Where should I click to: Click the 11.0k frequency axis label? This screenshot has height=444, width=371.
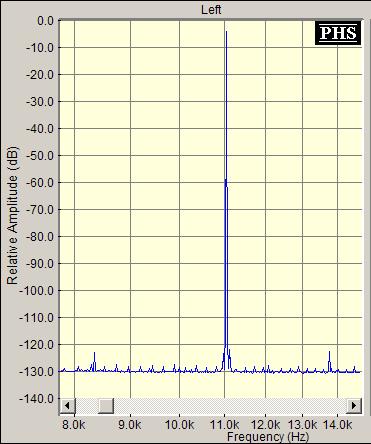click(x=225, y=425)
